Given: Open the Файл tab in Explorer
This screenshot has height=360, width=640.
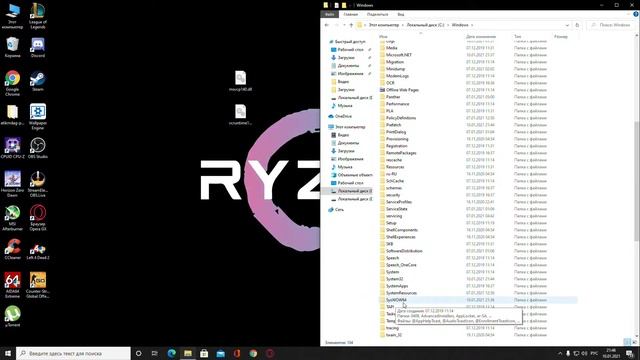Looking at the screenshot, I should pos(329,14).
